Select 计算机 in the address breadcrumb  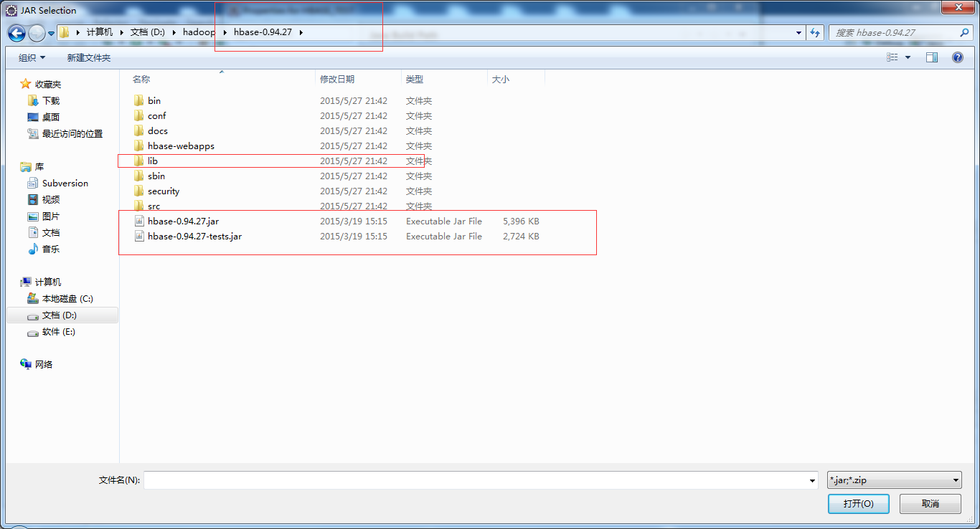[x=100, y=32]
